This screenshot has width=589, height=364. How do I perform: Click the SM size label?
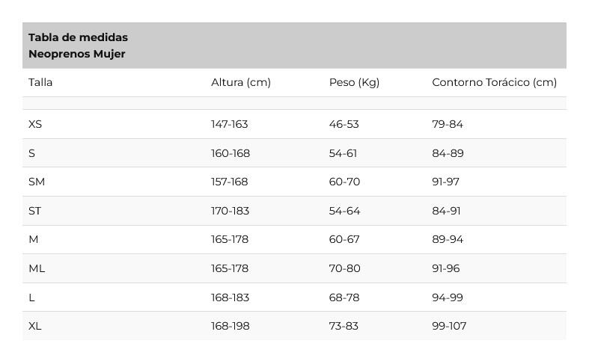click(37, 182)
